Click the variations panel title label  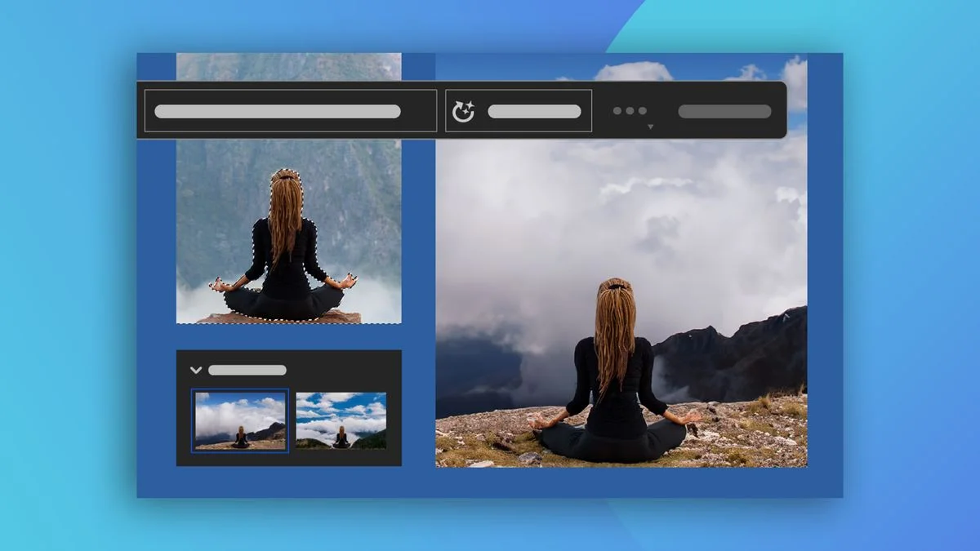point(247,370)
